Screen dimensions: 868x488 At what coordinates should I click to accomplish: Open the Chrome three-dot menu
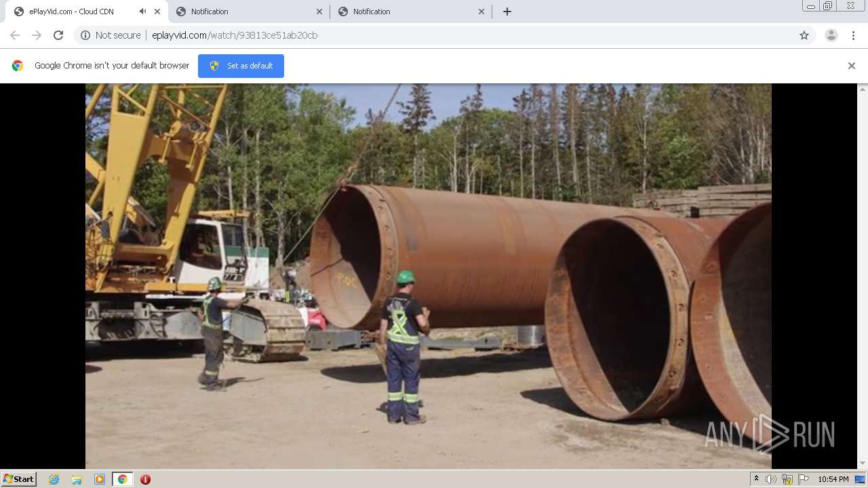tap(853, 35)
